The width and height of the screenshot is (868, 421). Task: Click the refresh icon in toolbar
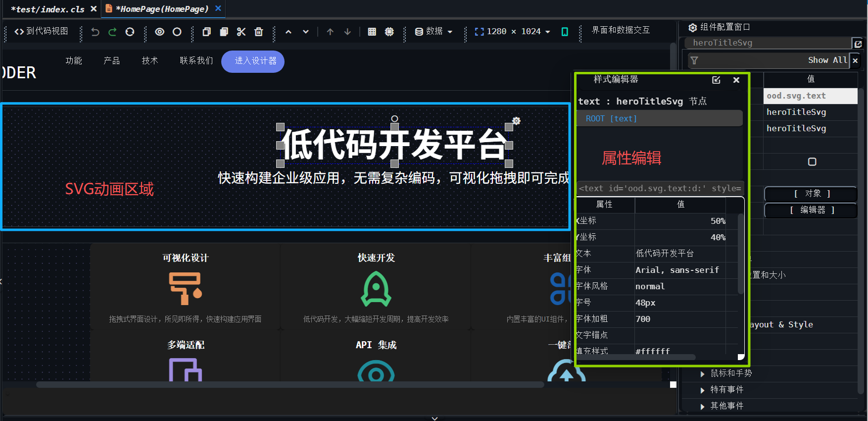[x=130, y=32]
